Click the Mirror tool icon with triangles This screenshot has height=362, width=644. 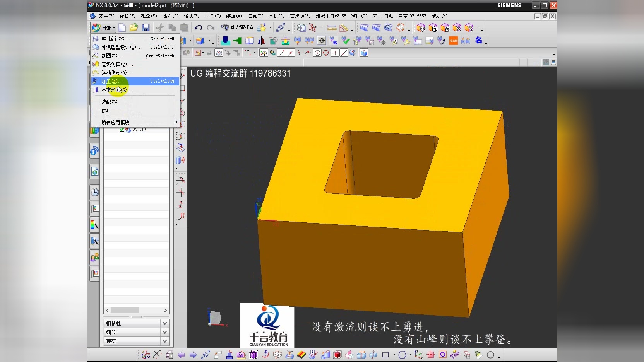tap(261, 41)
